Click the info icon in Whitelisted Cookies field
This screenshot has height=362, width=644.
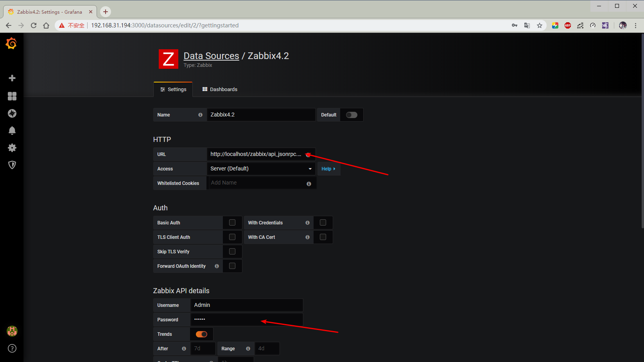(x=309, y=184)
